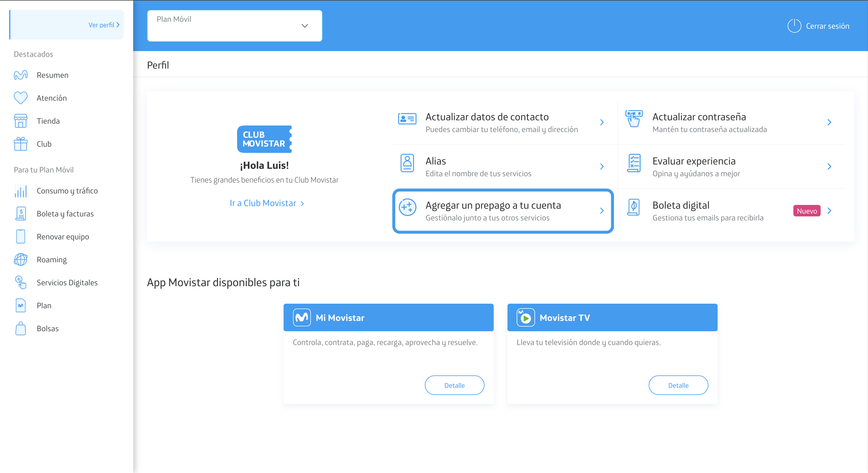
Task: Open Resumen in the sidebar
Action: tap(52, 75)
